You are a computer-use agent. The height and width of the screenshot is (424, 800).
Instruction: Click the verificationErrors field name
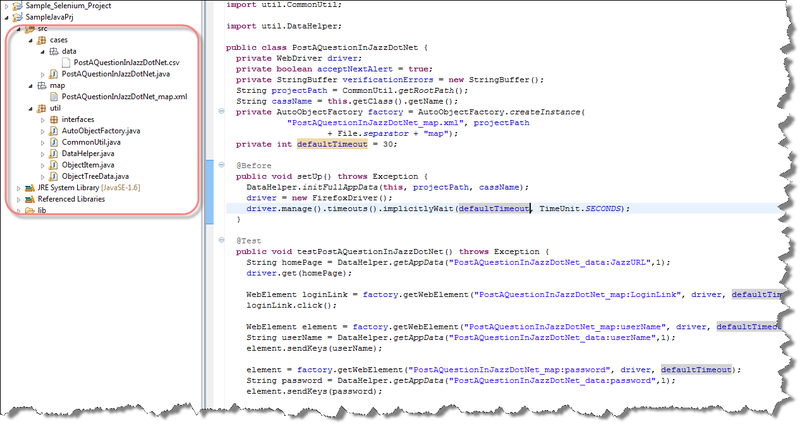pos(388,80)
